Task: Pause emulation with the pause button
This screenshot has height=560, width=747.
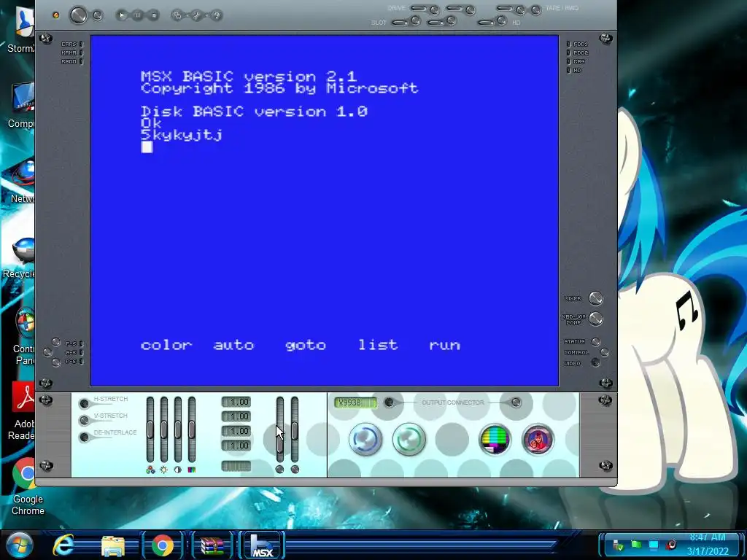Action: pos(138,15)
